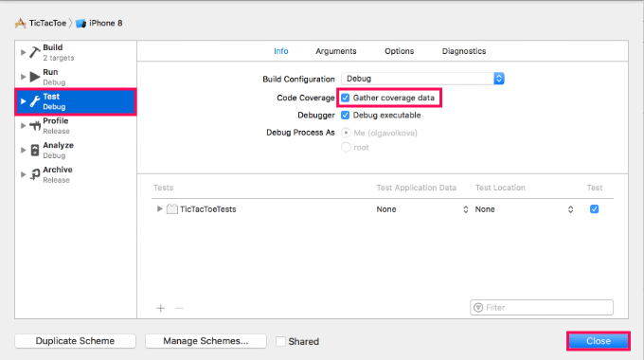This screenshot has width=644, height=360.
Task: Click the Duplicate Scheme button
Action: 75,341
